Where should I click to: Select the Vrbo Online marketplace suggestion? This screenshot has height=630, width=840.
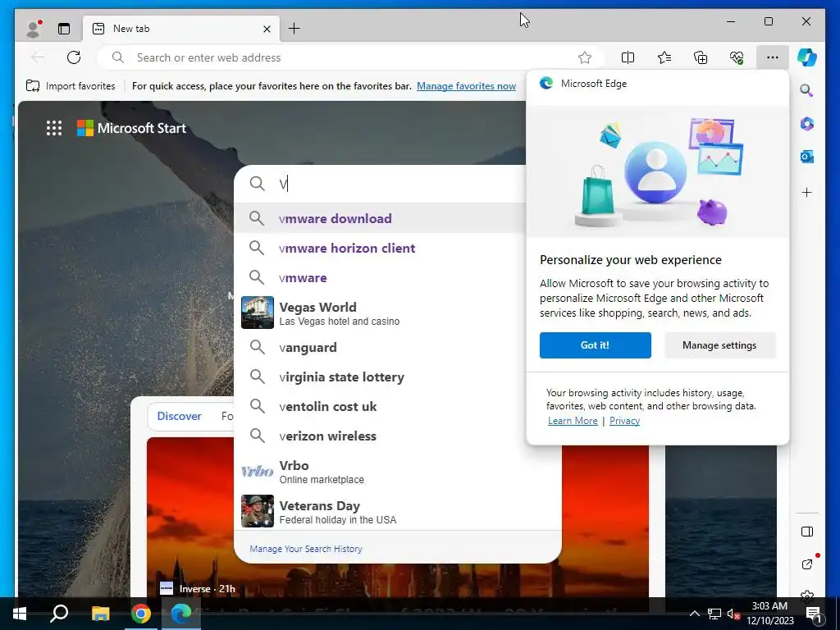pyautogui.click(x=398, y=471)
